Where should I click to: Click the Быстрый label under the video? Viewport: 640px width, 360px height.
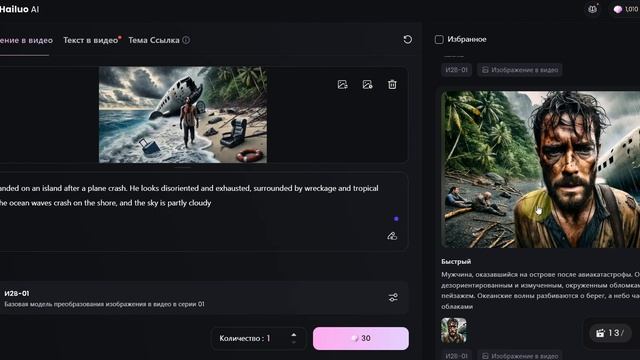tap(456, 261)
